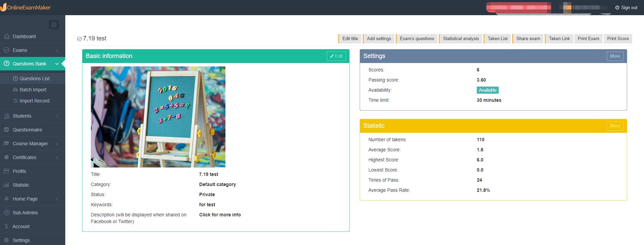Click the Share exam button

(x=528, y=39)
